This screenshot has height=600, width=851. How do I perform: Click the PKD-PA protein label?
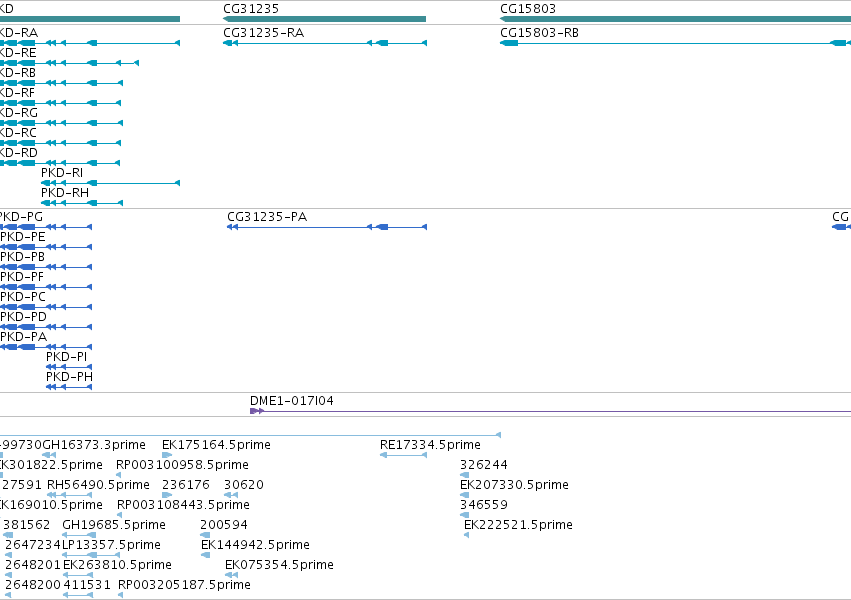click(23, 337)
